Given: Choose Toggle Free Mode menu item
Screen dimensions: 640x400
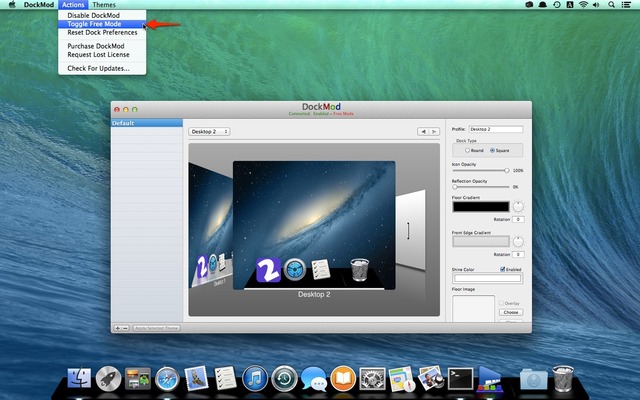Looking at the screenshot, I should pyautogui.click(x=94, y=24).
